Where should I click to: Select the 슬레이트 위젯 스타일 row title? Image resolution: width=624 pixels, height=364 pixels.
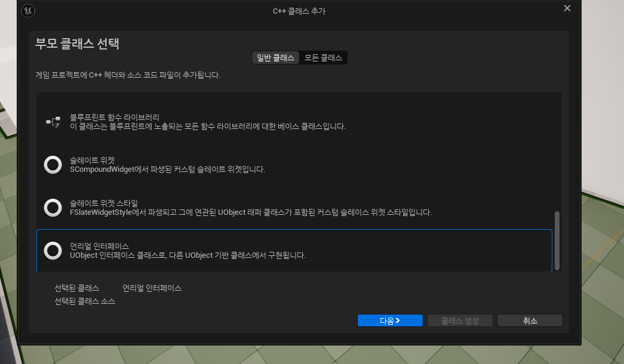tap(104, 203)
